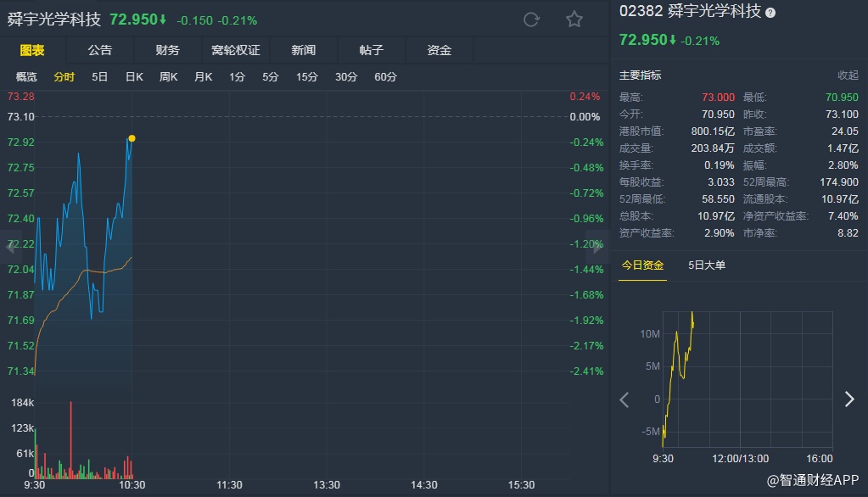Switch chart to 5日 view

tap(100, 77)
